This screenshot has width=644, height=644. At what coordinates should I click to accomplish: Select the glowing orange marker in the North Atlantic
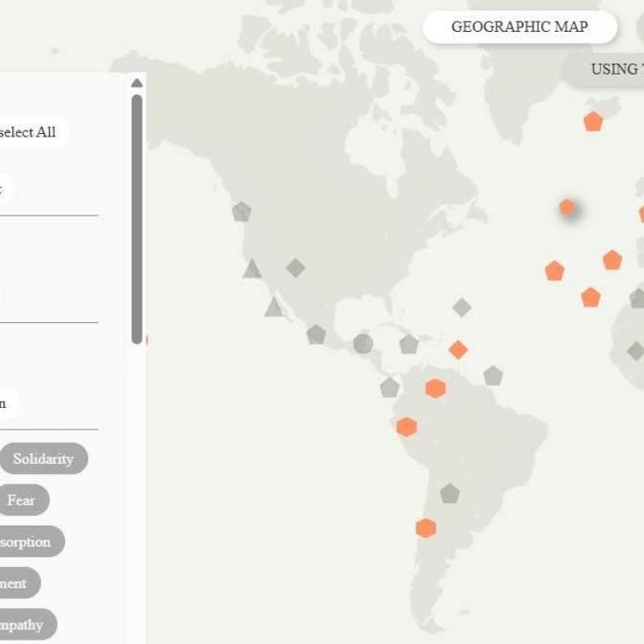pyautogui.click(x=567, y=207)
